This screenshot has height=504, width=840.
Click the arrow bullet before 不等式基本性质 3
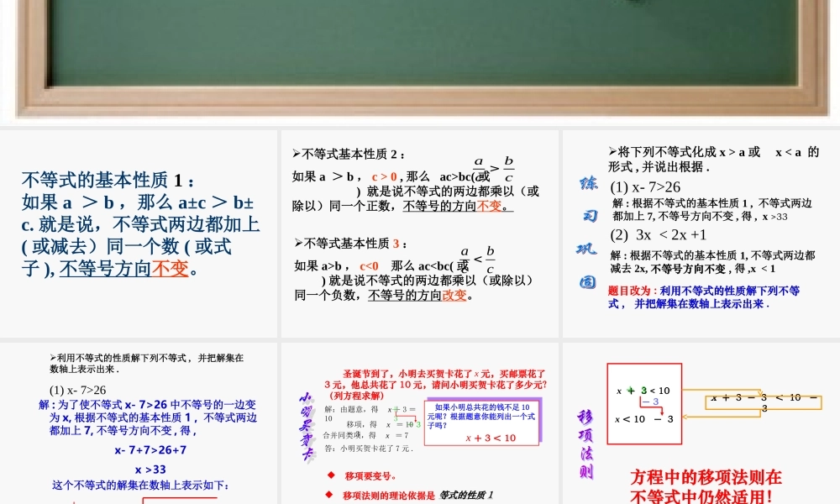tap(298, 243)
